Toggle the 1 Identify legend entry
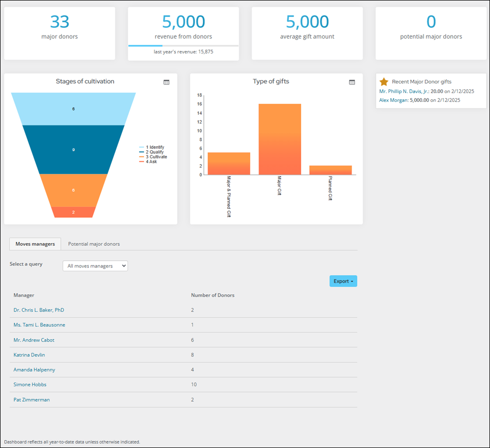 (x=151, y=147)
